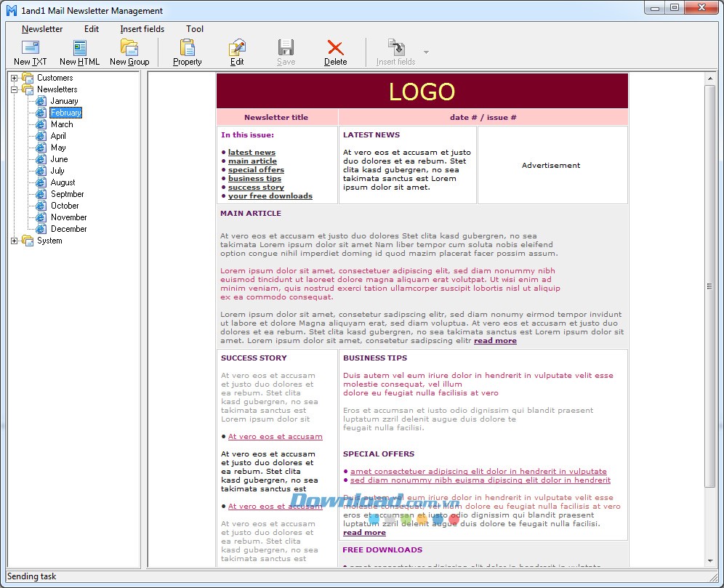
Task: Select the March newsletter in tree
Action: click(62, 124)
